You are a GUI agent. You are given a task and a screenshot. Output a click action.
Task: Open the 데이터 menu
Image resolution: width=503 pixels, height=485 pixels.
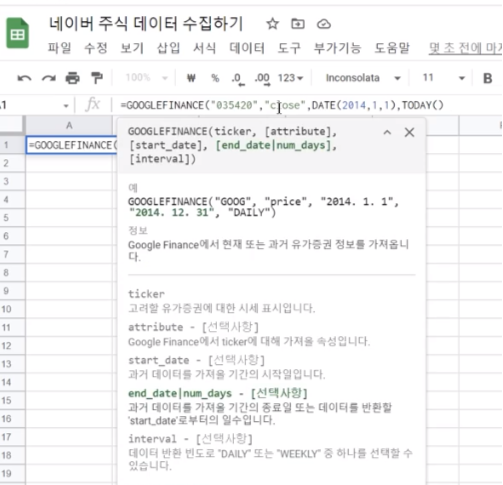[x=247, y=48]
